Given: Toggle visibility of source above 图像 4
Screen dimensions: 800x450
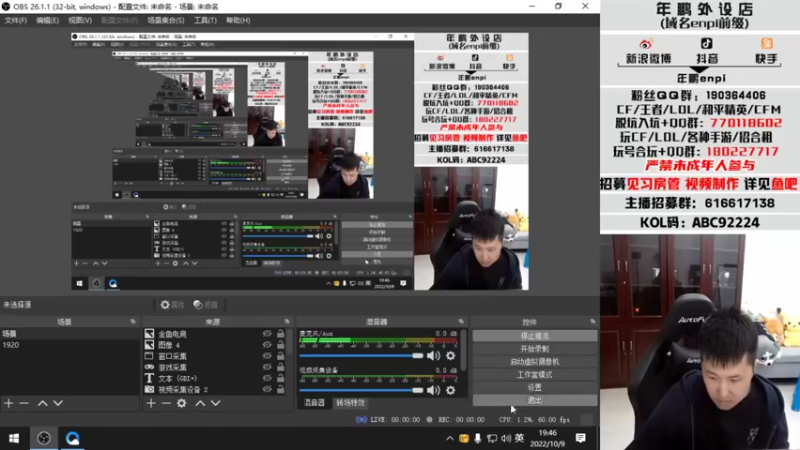Looking at the screenshot, I should tap(267, 334).
